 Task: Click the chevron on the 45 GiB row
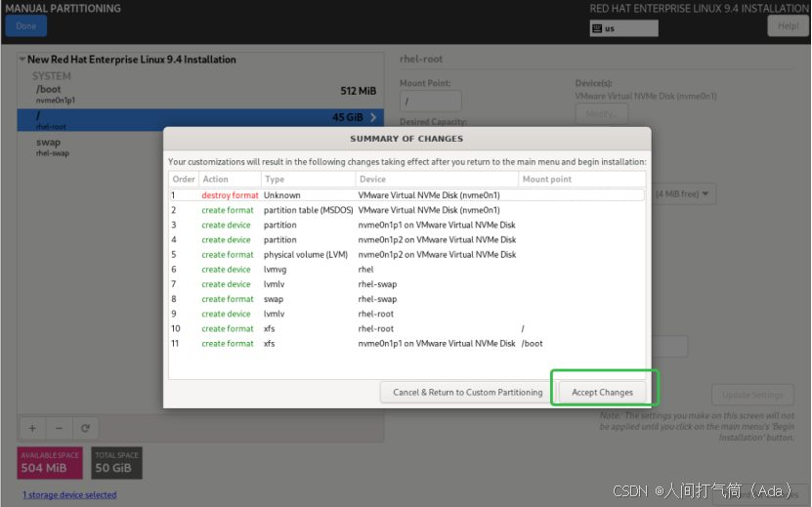[x=373, y=117]
